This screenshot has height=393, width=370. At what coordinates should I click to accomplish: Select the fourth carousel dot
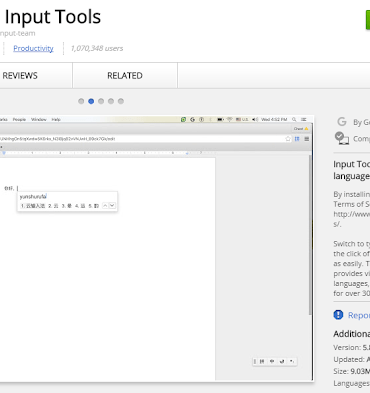coord(111,101)
